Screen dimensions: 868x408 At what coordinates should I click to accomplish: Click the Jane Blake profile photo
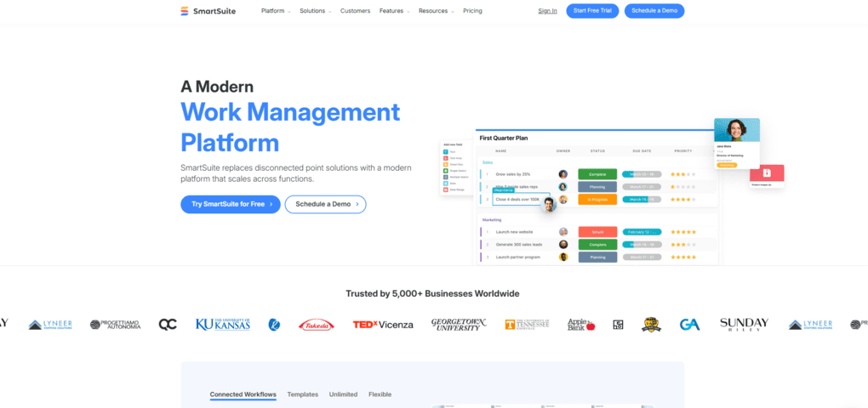[737, 130]
